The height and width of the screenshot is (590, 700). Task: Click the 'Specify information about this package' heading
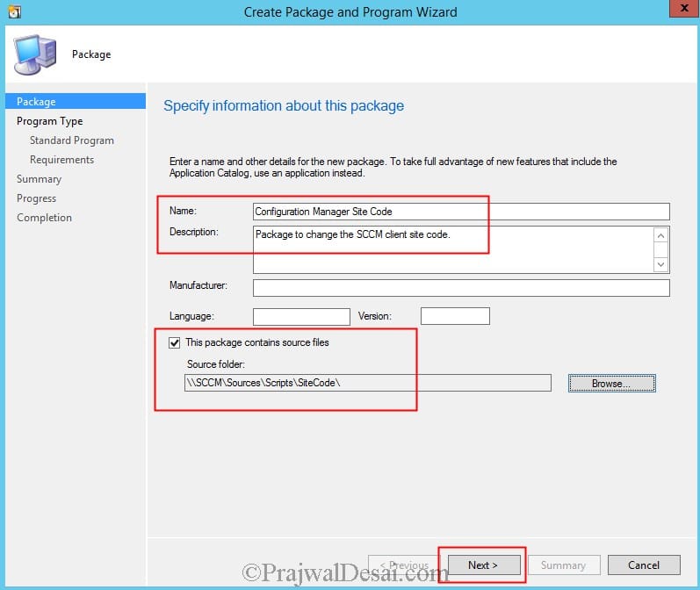[x=284, y=105]
